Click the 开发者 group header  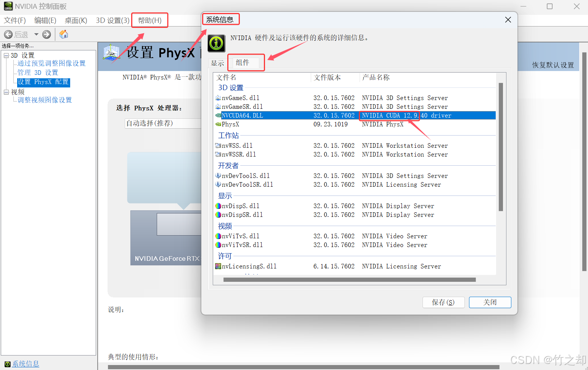pos(228,166)
